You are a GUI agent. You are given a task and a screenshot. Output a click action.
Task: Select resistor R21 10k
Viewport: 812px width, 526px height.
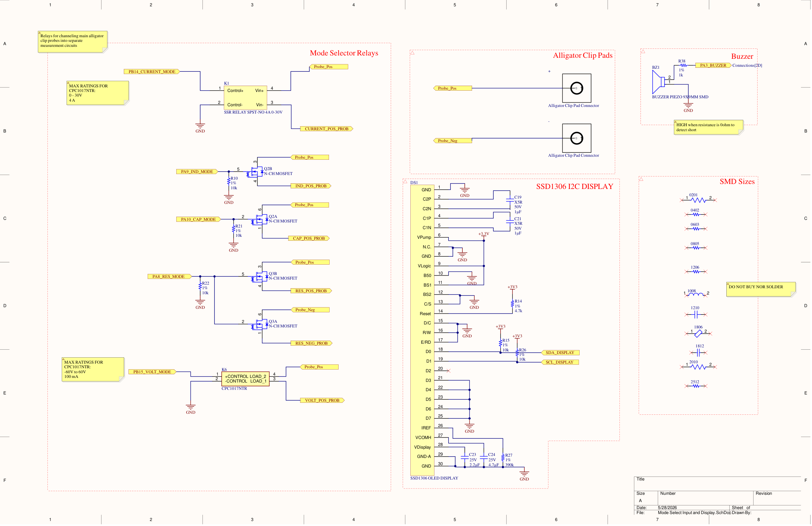[233, 229]
